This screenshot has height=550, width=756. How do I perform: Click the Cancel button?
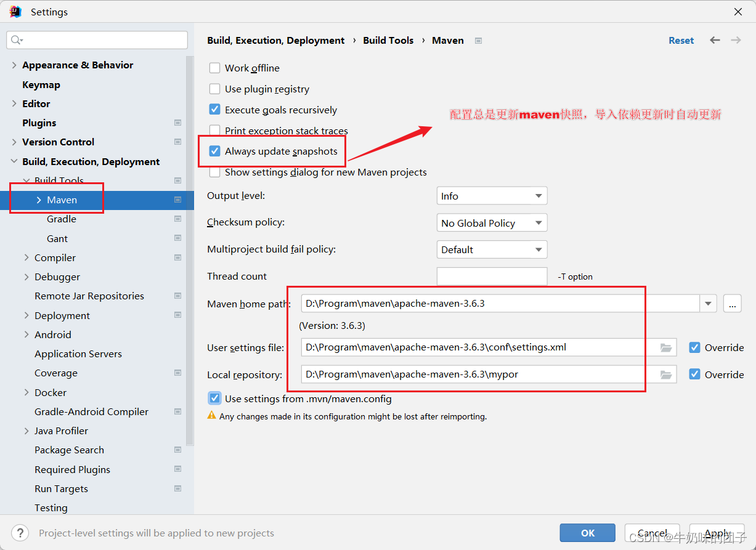pyautogui.click(x=652, y=533)
